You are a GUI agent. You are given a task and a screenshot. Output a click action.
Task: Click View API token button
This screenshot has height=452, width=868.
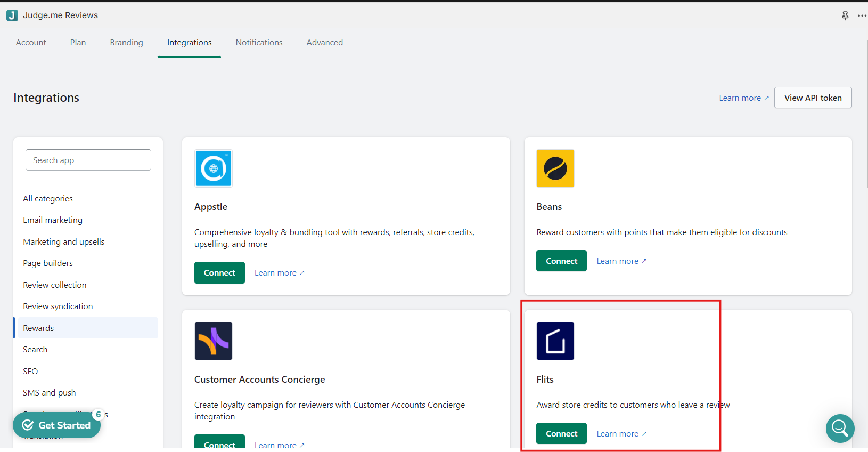[x=813, y=98]
